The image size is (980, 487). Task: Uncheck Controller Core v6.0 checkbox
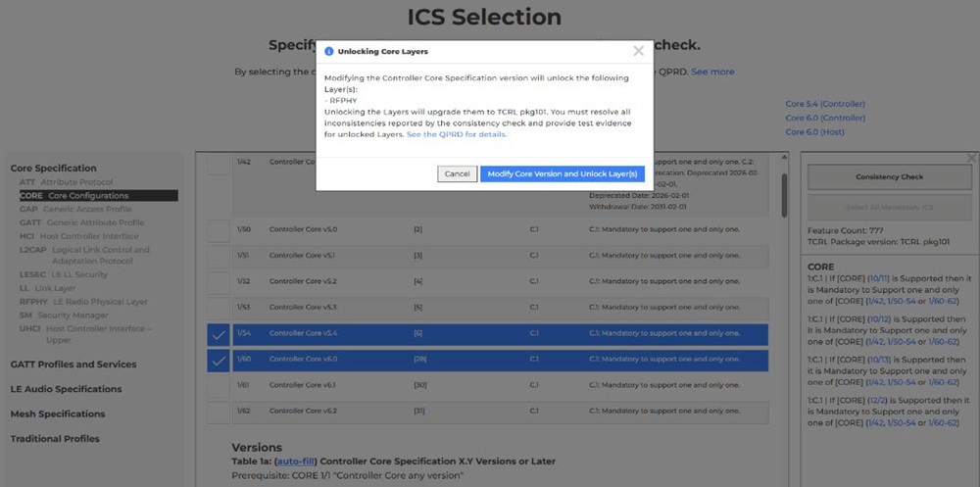(219, 361)
